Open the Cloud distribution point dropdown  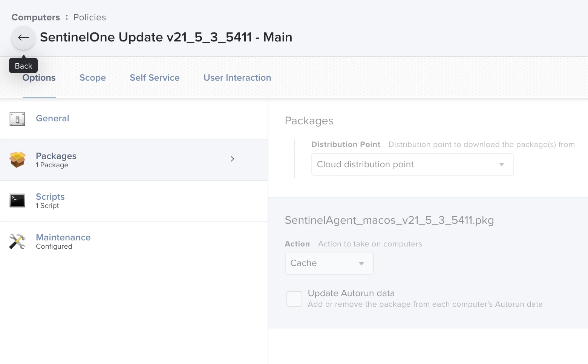click(x=412, y=164)
